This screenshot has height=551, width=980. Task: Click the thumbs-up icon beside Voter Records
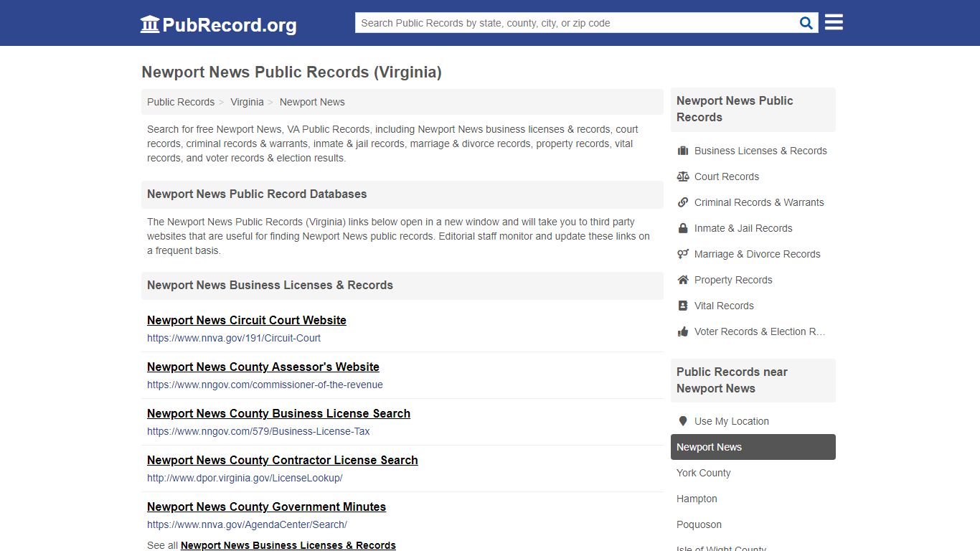click(683, 331)
